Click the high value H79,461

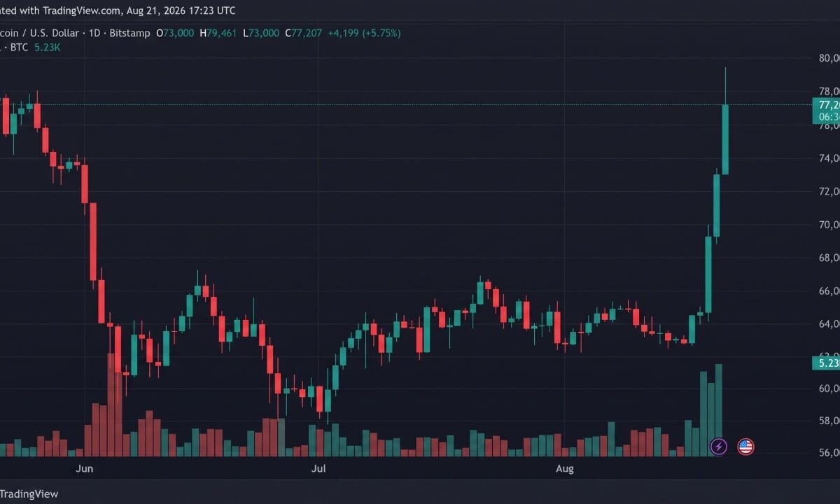pyautogui.click(x=219, y=33)
